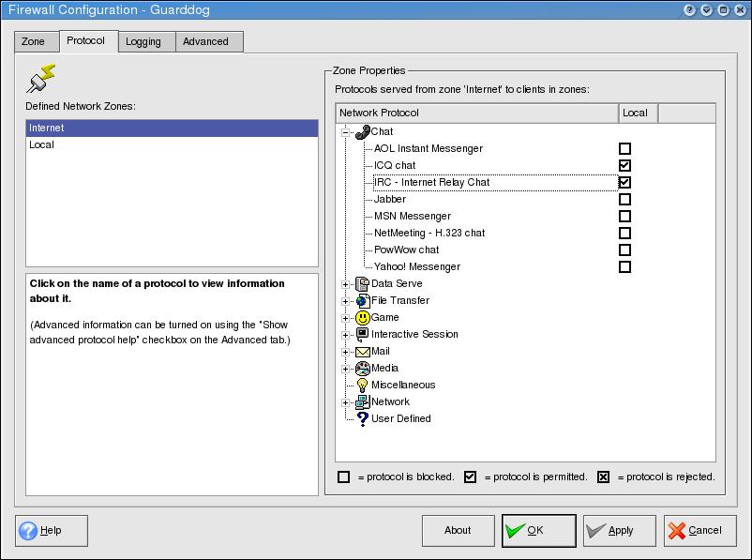Click the User Defined question mark icon
Viewport: 752px width, 560px height.
click(362, 419)
